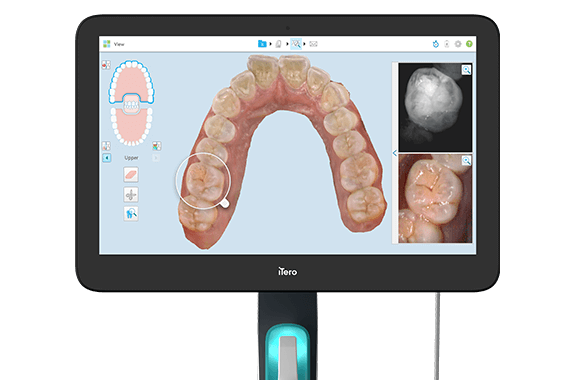
Task: Switch to previous jaw with left arrow
Action: [107, 158]
